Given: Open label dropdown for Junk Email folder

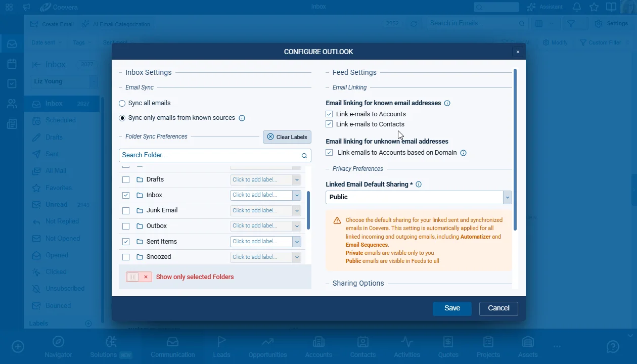Looking at the screenshot, I should pos(297,210).
